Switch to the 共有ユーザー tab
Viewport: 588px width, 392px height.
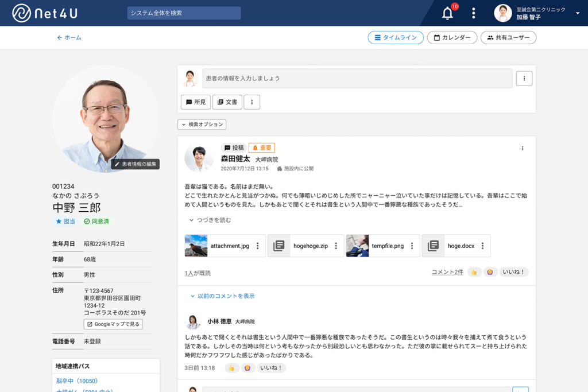point(509,37)
